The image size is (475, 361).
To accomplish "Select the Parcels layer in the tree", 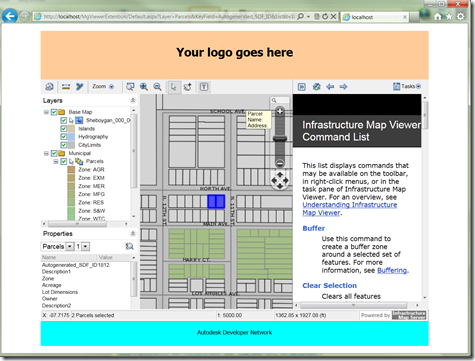I will (x=95, y=161).
